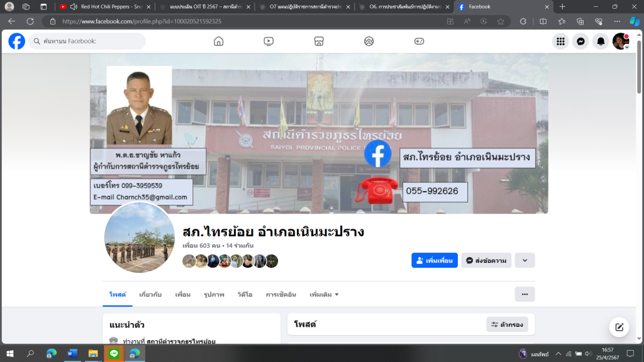
Task: Open LINE app in Windows taskbar
Action: click(114, 353)
